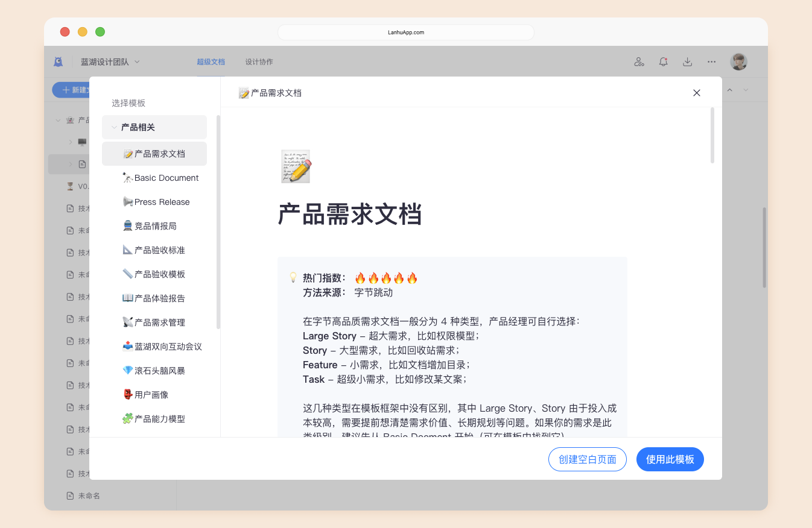
Task: Open the 产品验收标准 template
Action: [158, 250]
